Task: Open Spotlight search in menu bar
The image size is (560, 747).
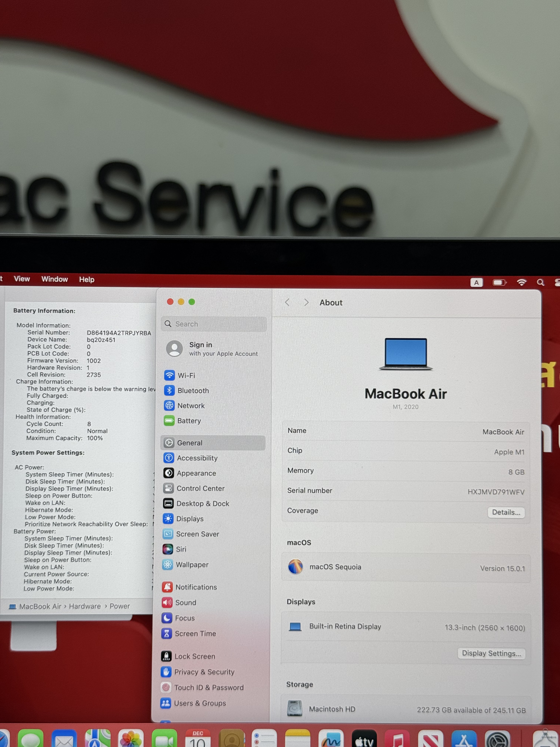Action: point(540,282)
